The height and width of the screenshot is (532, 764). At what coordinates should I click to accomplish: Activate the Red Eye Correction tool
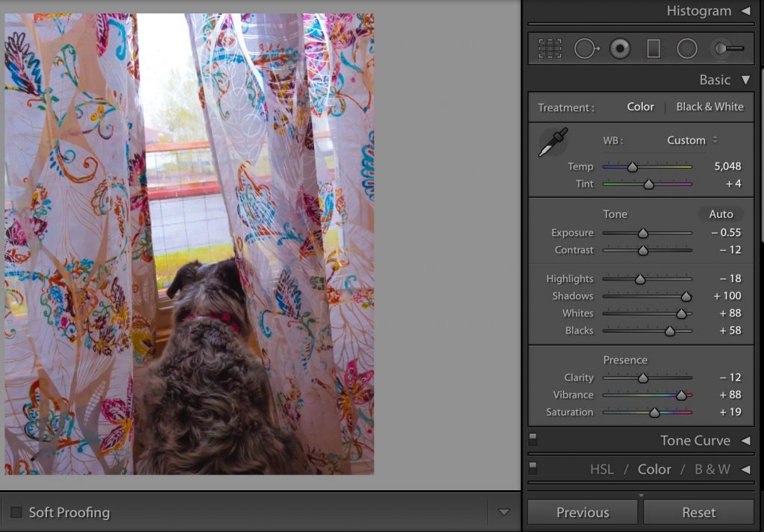pyautogui.click(x=619, y=48)
